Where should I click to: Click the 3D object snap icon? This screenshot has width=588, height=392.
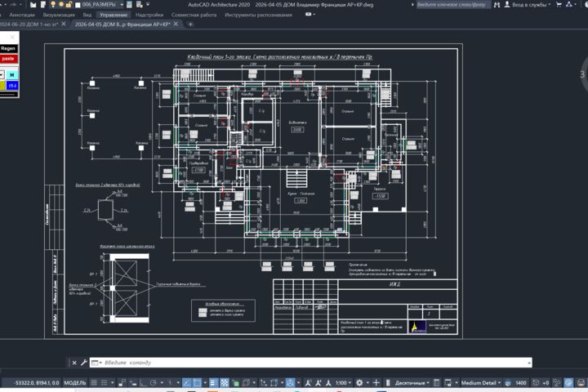(x=246, y=383)
